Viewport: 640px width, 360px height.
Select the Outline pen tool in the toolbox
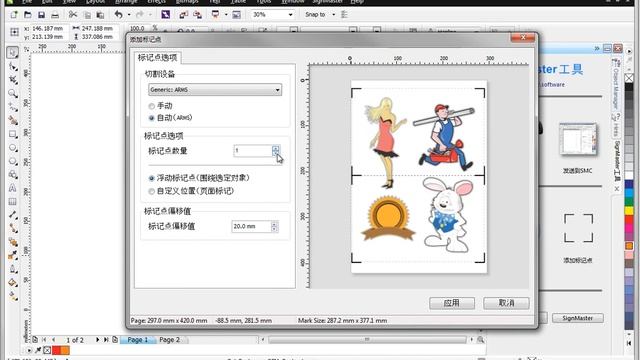[13, 269]
